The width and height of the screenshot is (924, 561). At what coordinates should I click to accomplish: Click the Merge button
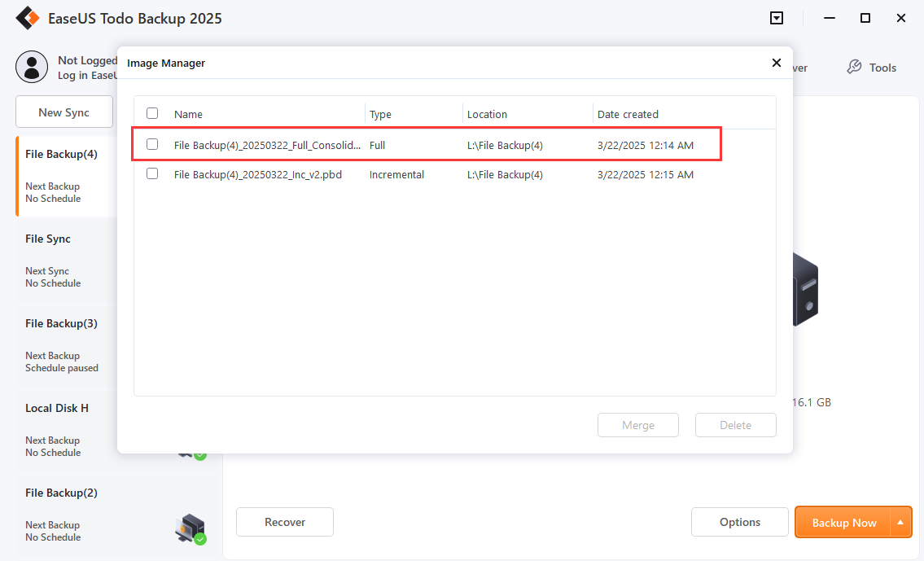pyautogui.click(x=638, y=425)
